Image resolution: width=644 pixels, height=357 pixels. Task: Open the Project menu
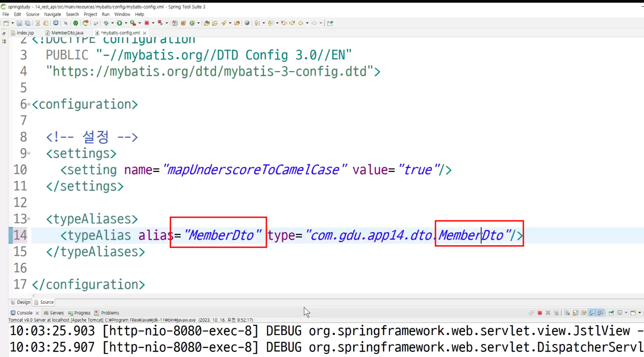(x=91, y=14)
